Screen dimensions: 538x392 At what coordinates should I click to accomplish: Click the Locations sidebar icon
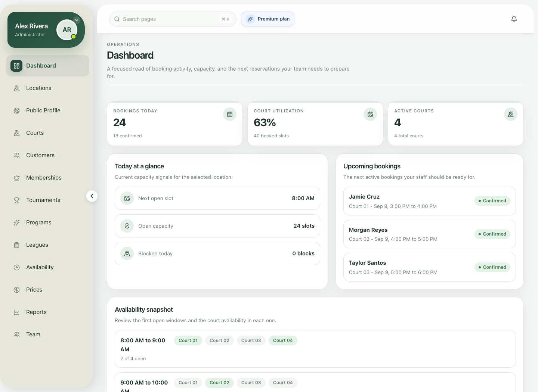coord(16,88)
